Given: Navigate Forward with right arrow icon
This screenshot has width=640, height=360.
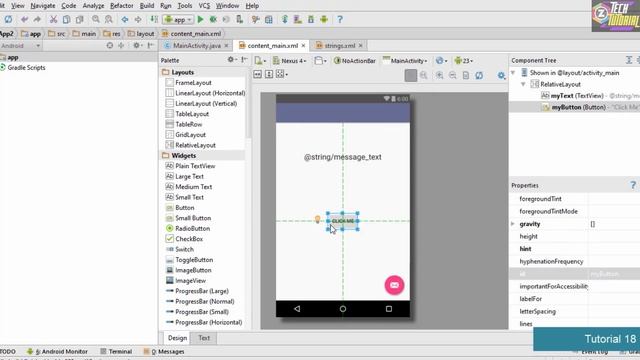Looking at the screenshot, I should [x=138, y=19].
